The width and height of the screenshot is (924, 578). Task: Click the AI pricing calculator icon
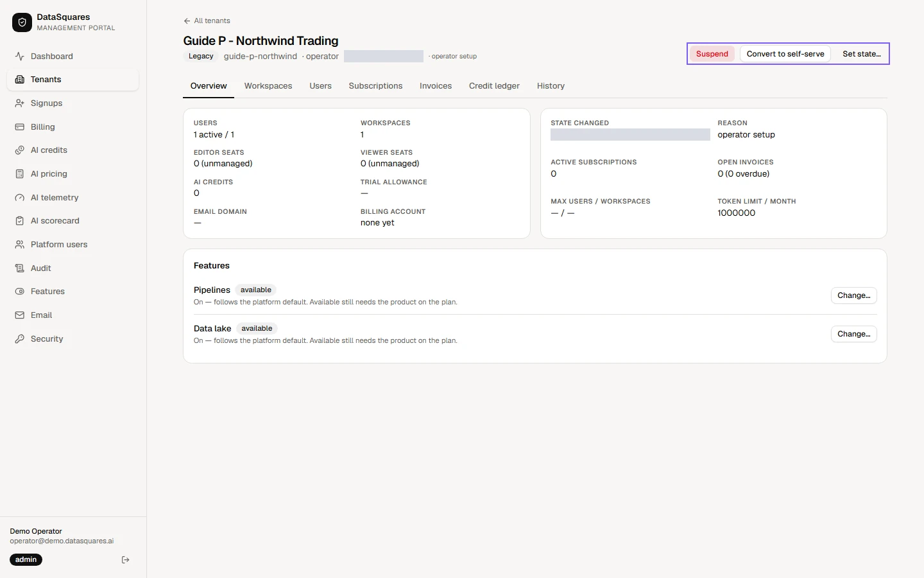click(x=20, y=174)
